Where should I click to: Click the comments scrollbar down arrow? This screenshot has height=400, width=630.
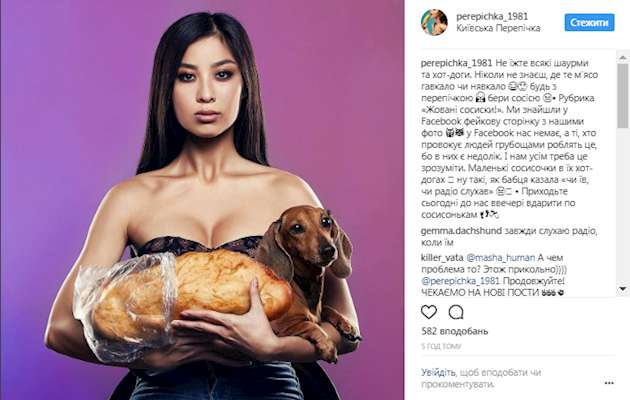623,289
